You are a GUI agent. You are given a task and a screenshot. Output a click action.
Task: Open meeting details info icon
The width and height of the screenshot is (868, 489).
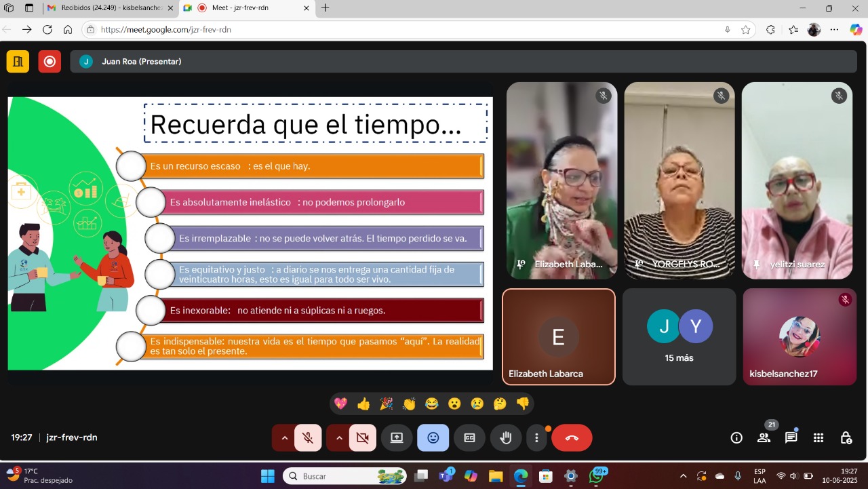click(736, 438)
